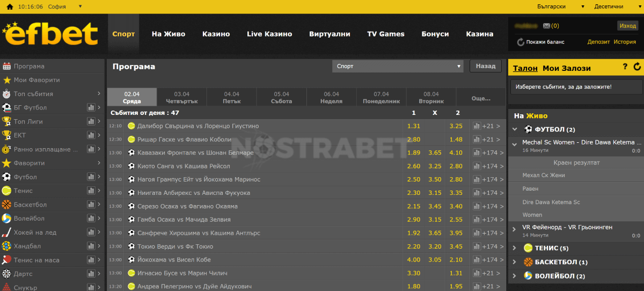Open the Снукър sidebar item
This screenshot has width=644, height=291.
point(52,287)
